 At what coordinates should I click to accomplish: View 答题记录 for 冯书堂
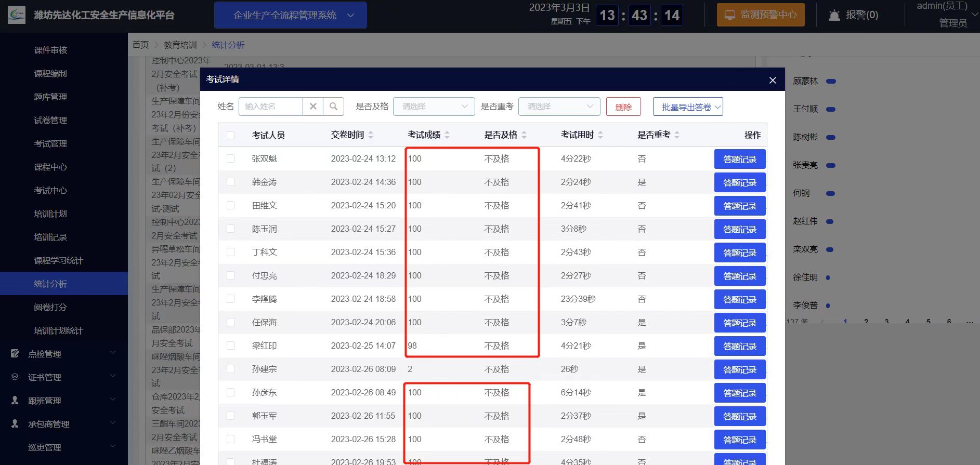740,440
